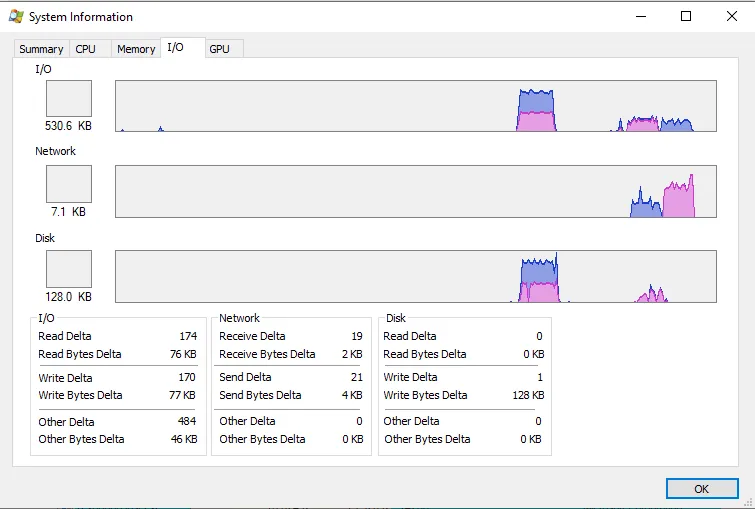Image resolution: width=755 pixels, height=509 pixels.
Task: Click the Disk Read Bytes Delta label
Action: pos(425,354)
